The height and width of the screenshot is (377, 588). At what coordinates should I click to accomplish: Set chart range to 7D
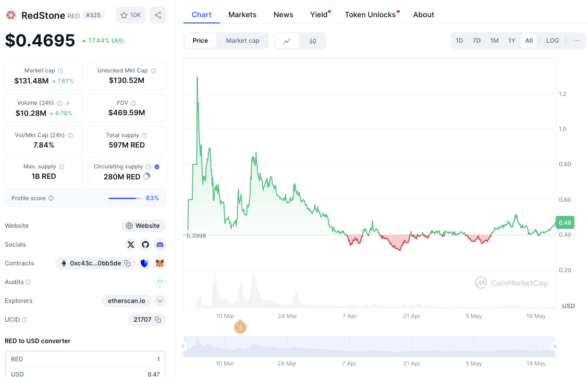[x=476, y=41]
